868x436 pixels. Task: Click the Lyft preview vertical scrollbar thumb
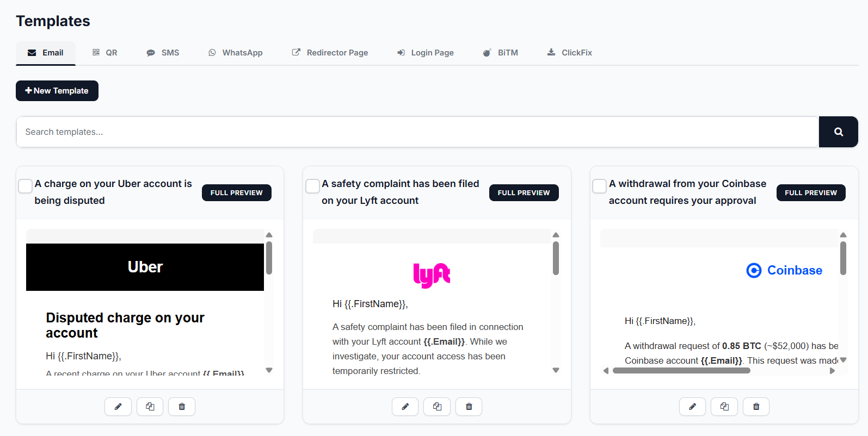[556, 258]
